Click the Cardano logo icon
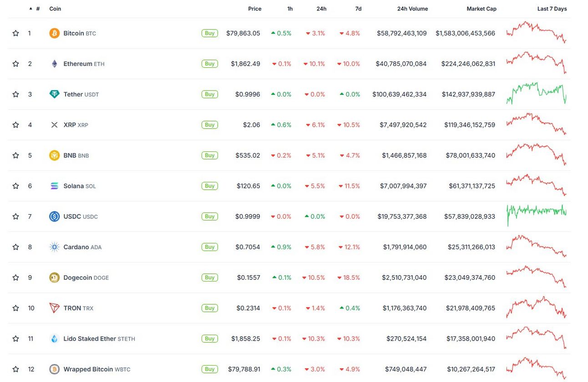588x382 pixels. [x=55, y=247]
